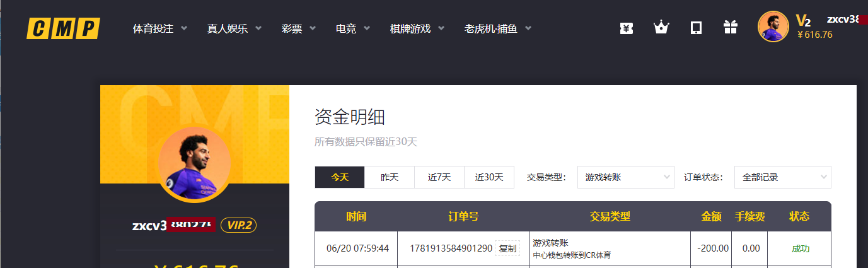Click the 资金明细 page heading

point(350,117)
